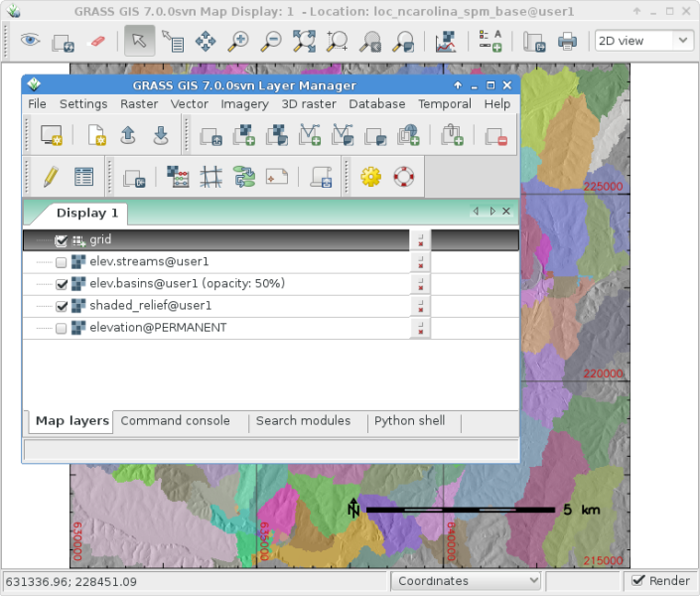Screen dimensions: 700x596
Task: Click Add web service layer globe icon
Action: 408,135
